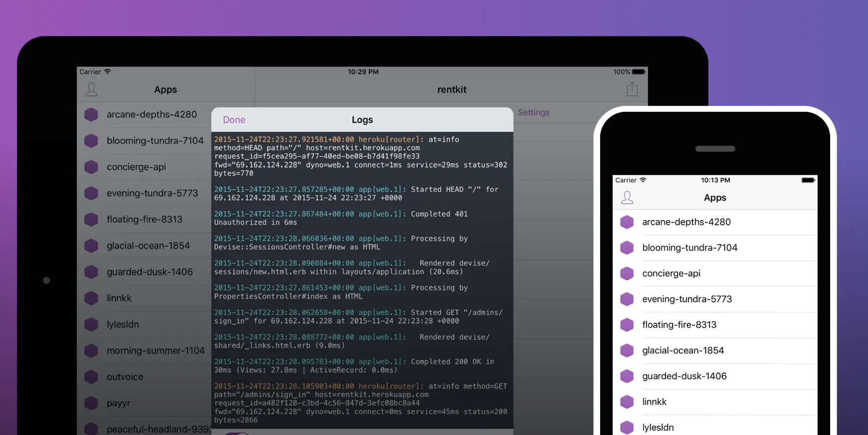Viewport: 868px width, 435px height.
Task: Click hexagon icon for linnkk on iPad
Action: pos(91,298)
